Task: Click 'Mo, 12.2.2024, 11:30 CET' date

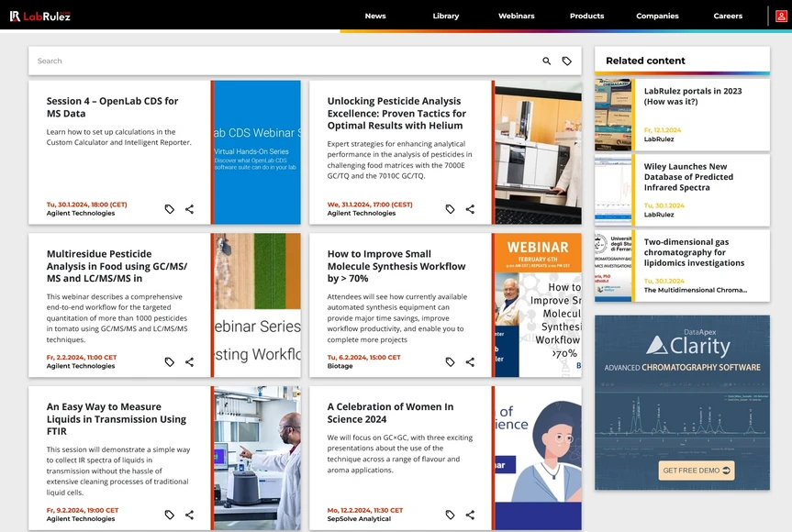Action: (x=364, y=510)
